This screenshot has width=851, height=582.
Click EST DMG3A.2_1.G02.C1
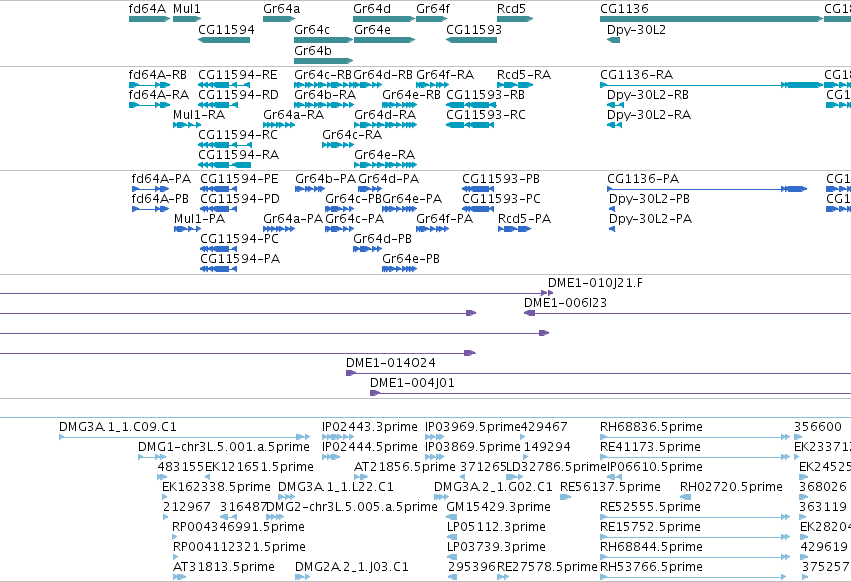pyautogui.click(x=493, y=488)
